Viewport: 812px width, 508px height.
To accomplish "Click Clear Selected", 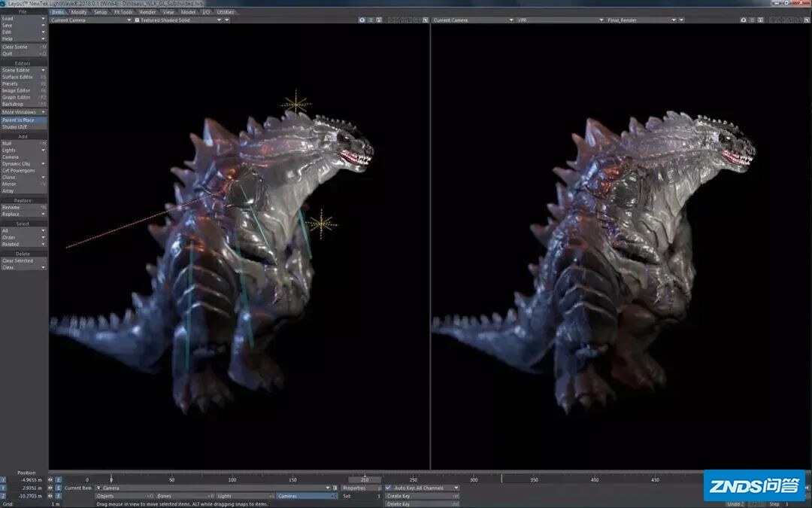I will [23, 260].
